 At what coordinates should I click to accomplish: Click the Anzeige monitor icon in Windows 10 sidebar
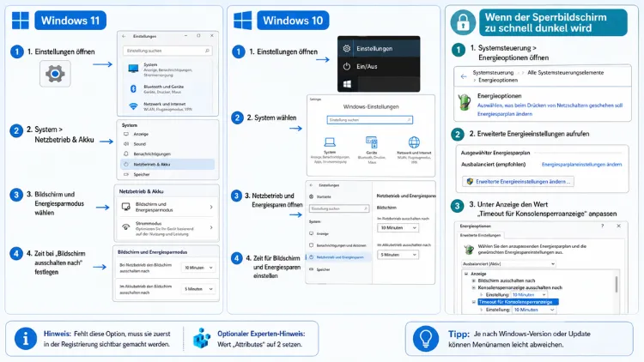(x=312, y=233)
